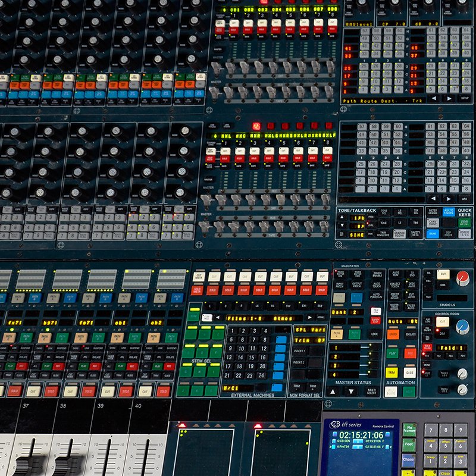Toggle the MONO monitor button

(x=427, y=365)
